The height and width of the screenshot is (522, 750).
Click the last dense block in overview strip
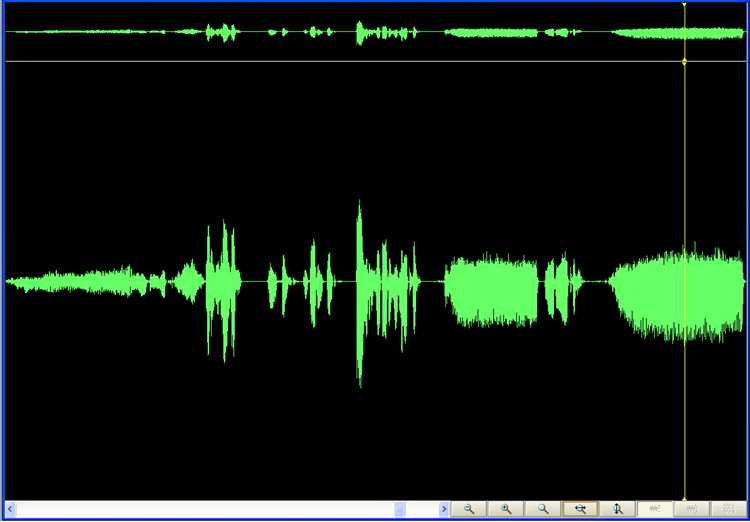click(x=675, y=33)
